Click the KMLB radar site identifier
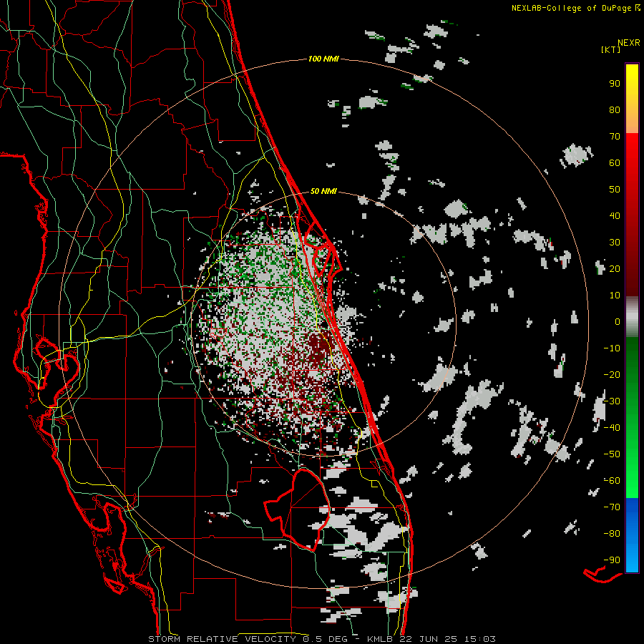Image resolution: width=644 pixels, height=644 pixels. click(x=380, y=639)
